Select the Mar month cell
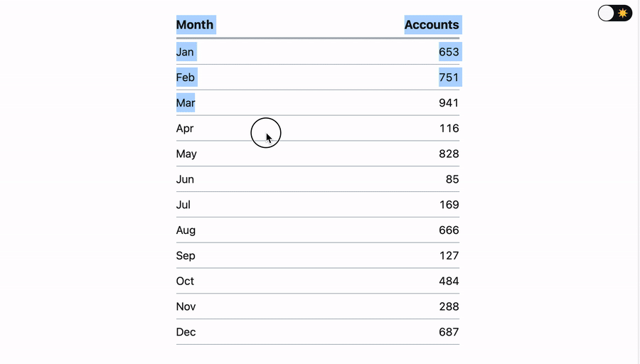 [186, 103]
